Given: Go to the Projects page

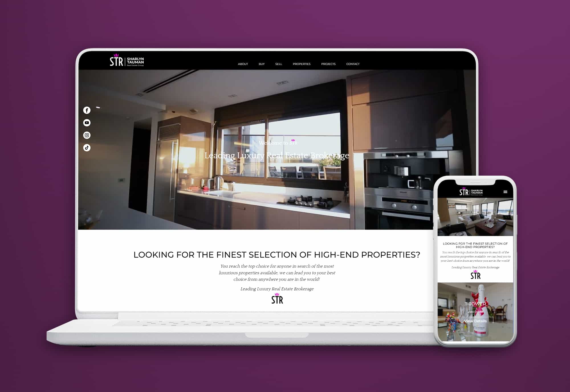Looking at the screenshot, I should click(328, 64).
